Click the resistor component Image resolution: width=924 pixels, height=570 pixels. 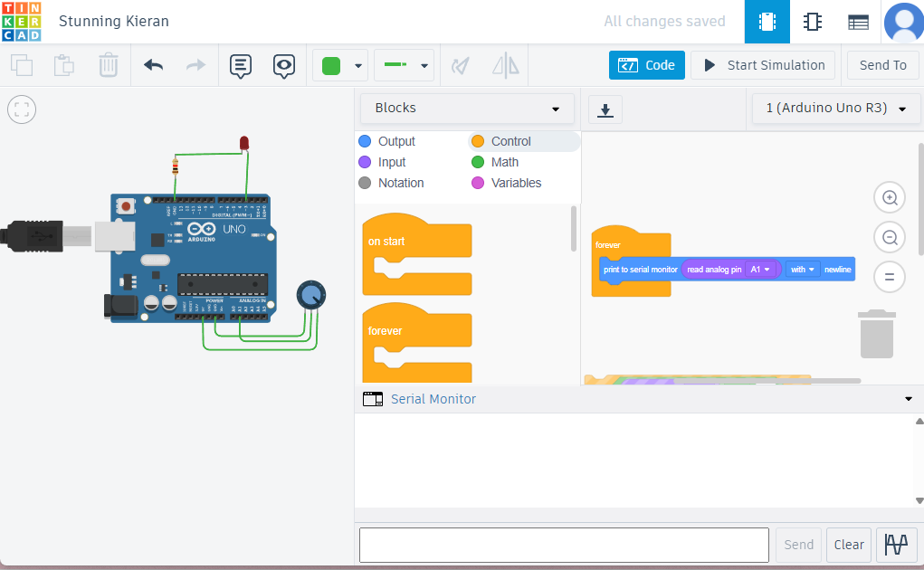pyautogui.click(x=175, y=167)
